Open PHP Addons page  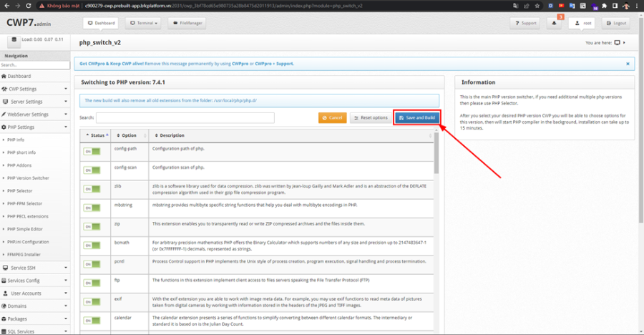pyautogui.click(x=19, y=165)
